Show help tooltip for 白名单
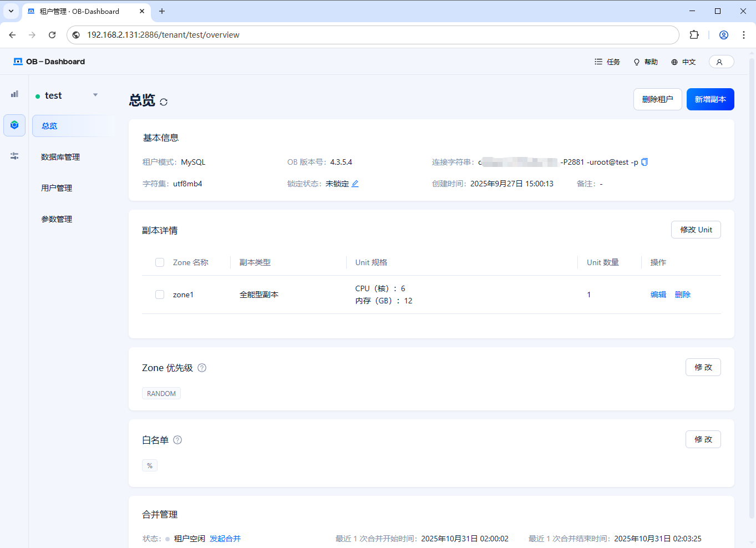The height and width of the screenshot is (548, 756). (x=177, y=440)
